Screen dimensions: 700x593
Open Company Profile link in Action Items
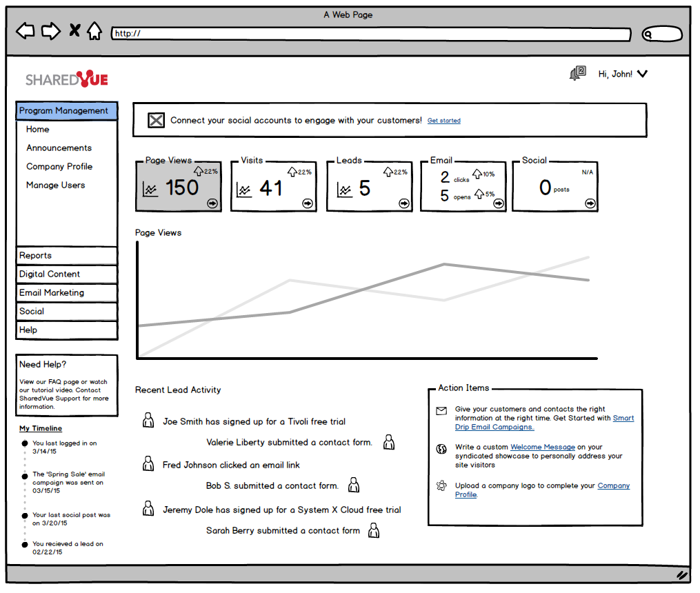[542, 490]
